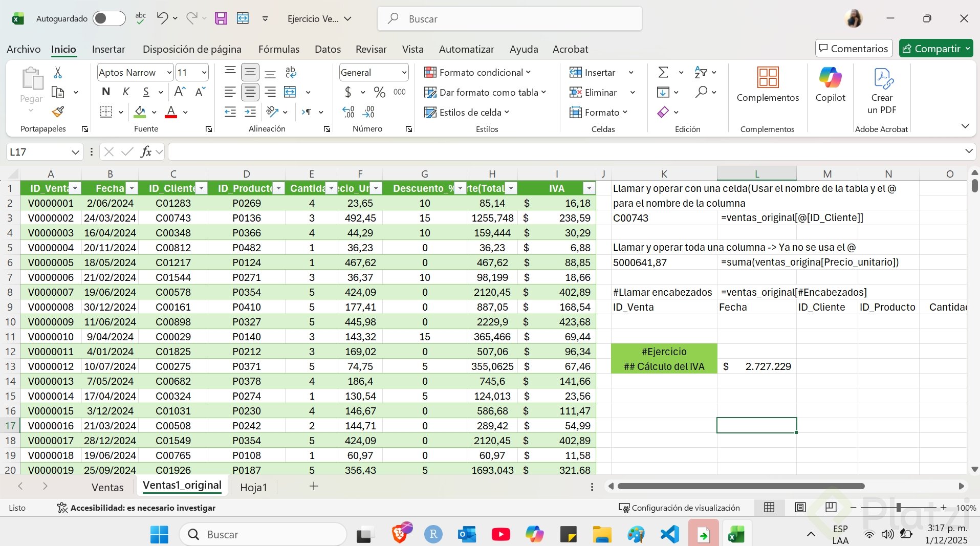Click the Insert Function fx icon
This screenshot has height=546, width=980.
click(x=146, y=151)
